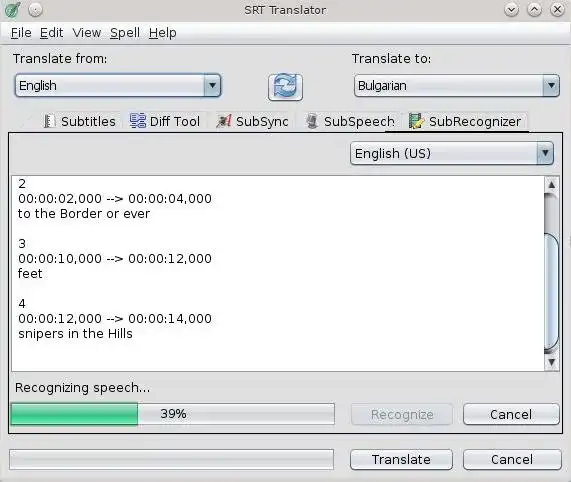The height and width of the screenshot is (482, 571).
Task: Click the scrollbar down arrow in subtitle area
Action: 551,362
